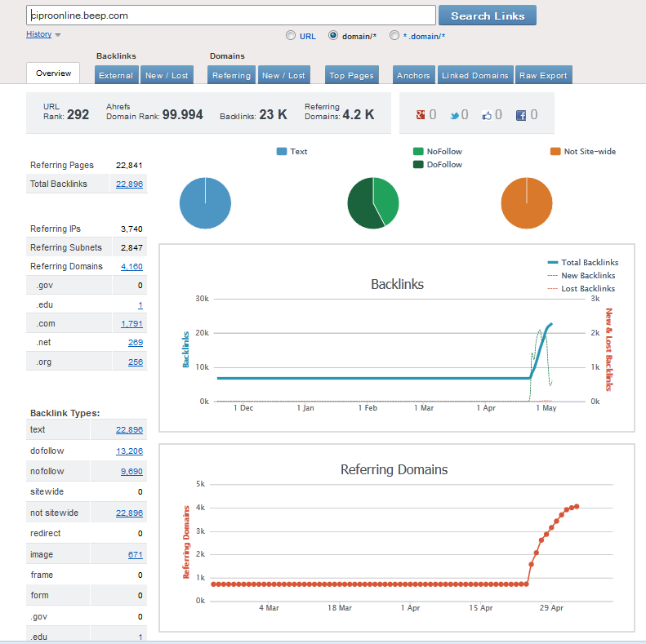This screenshot has width=646, height=644.
Task: Switch to the Top Pages tab
Action: click(351, 75)
